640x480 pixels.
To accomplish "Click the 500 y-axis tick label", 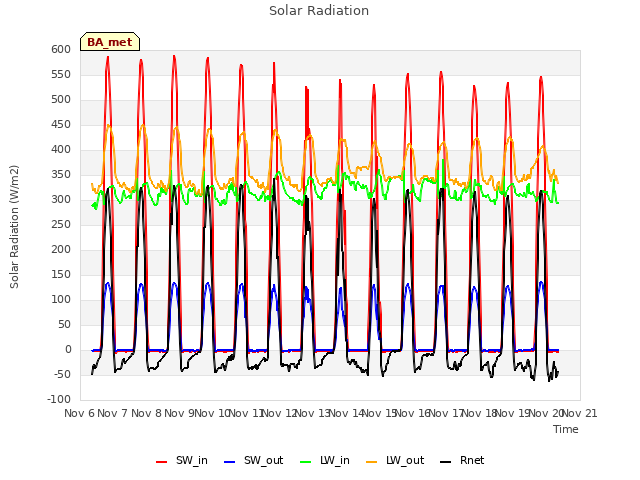I will [61, 100].
